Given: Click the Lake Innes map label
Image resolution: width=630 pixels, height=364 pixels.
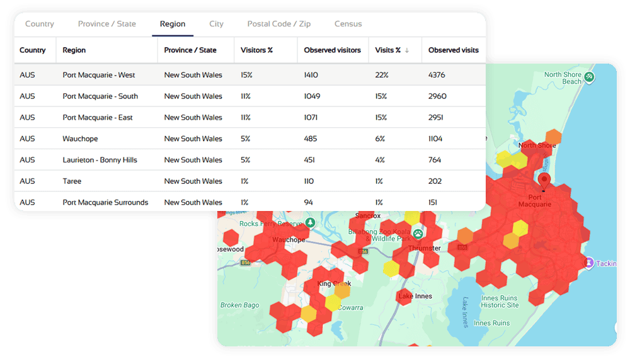Looking at the screenshot, I should tap(415, 296).
